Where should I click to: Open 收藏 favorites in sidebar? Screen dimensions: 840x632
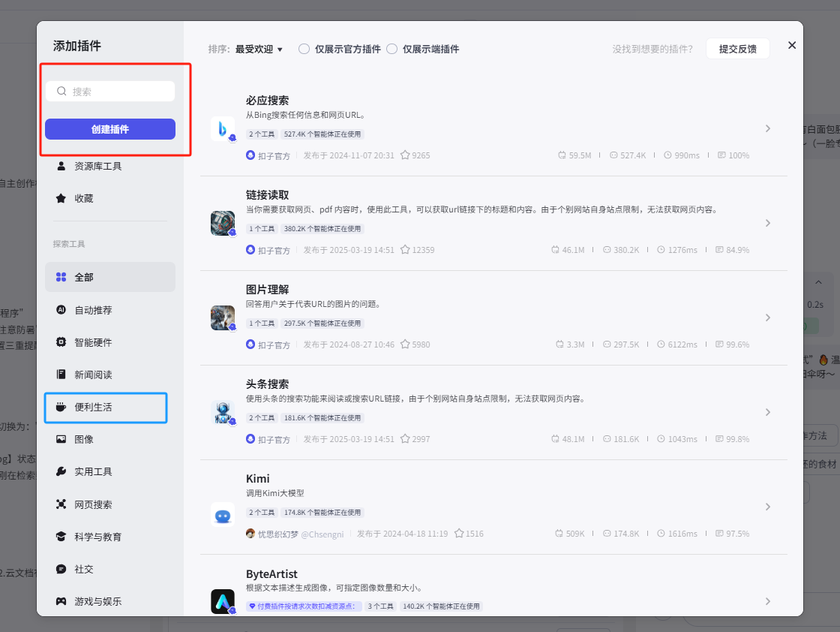84,199
